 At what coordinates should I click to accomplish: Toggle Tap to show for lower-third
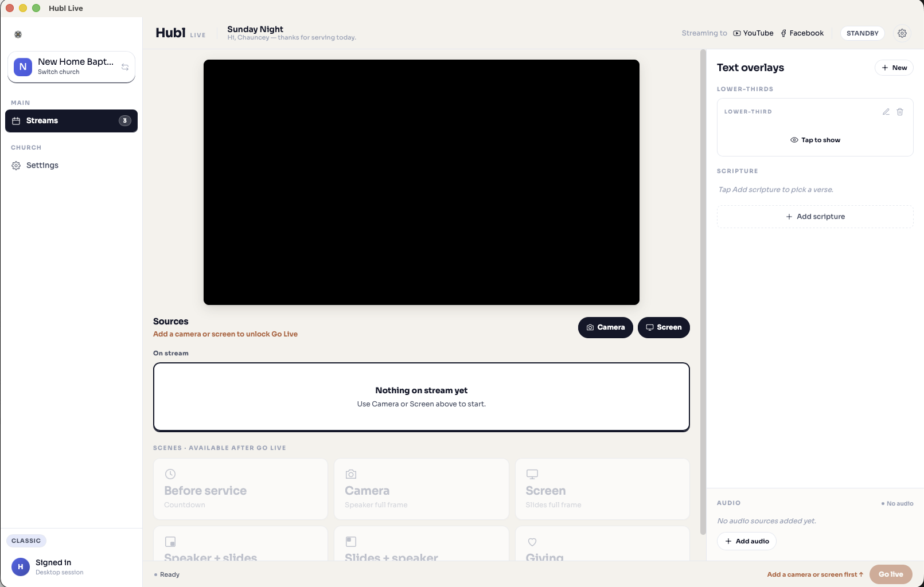coord(815,140)
